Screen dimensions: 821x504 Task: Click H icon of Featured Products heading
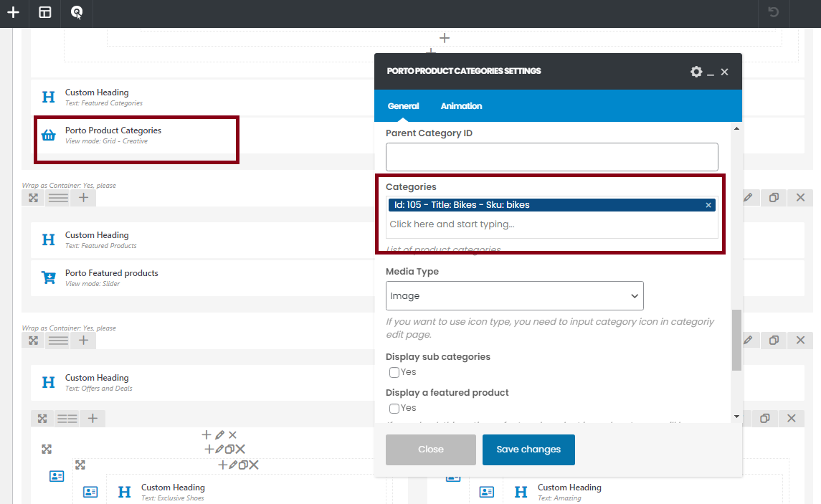coord(48,239)
